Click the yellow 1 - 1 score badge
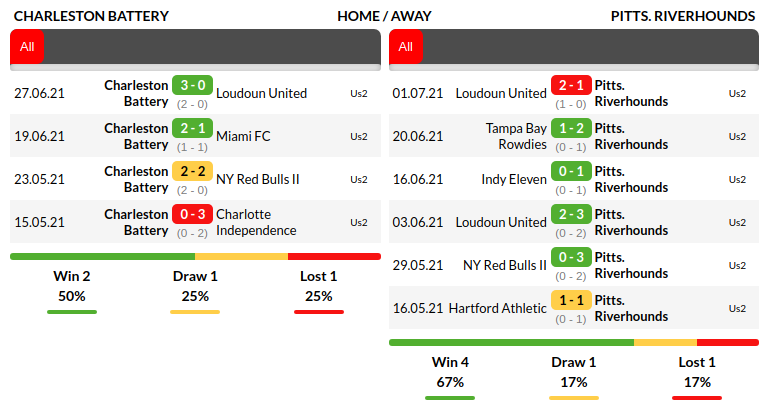 tap(571, 300)
